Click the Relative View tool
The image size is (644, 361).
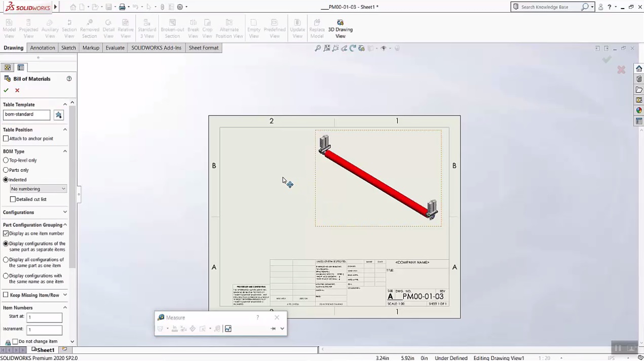(126, 29)
